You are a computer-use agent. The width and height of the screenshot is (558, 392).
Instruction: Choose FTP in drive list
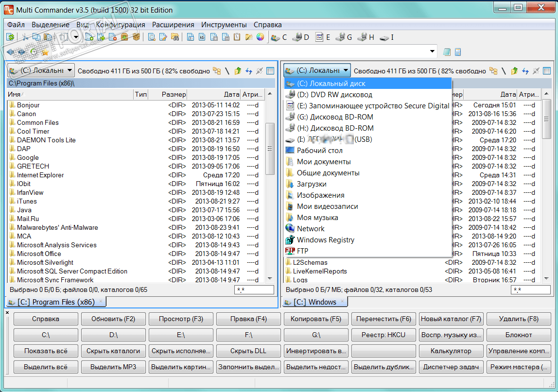(368, 251)
